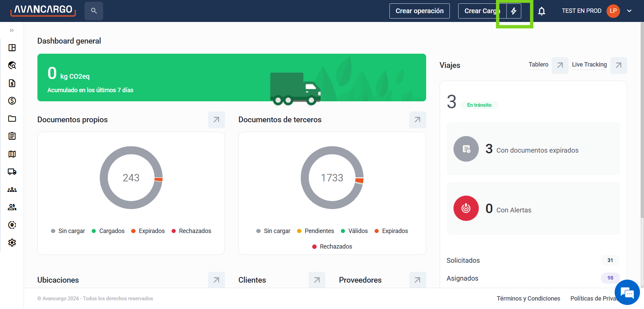Viewport: 644px width, 309px height.
Task: Open the notifications bell icon
Action: (x=541, y=11)
